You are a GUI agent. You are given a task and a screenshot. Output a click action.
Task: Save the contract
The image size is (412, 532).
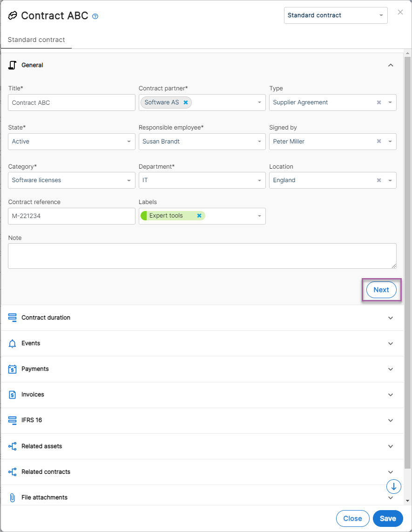[388, 519]
